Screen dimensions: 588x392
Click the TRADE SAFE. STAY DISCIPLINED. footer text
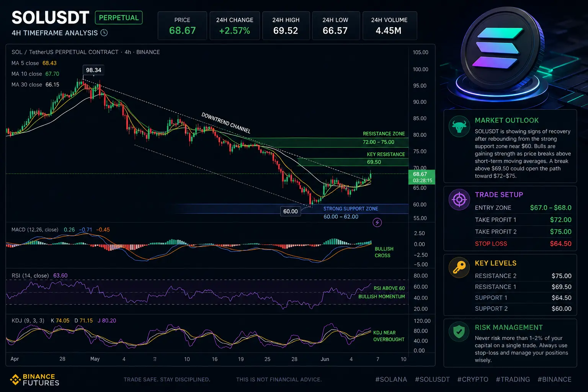click(167, 380)
